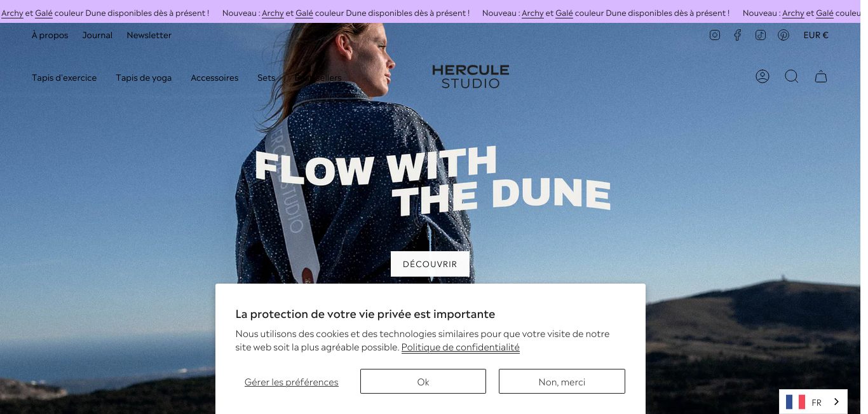Screen dimensions: 868x414
Task: Open the Facebook page icon
Action: coord(737,35)
